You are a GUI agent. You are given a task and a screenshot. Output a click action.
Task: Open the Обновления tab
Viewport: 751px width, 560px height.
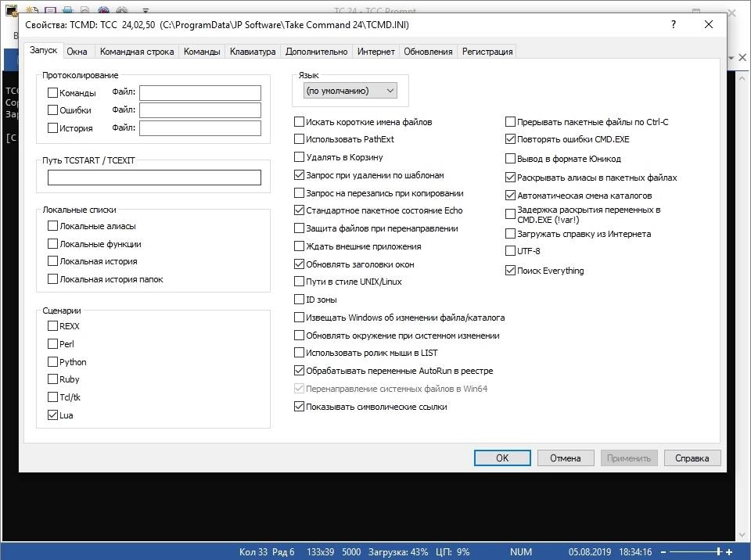point(428,52)
